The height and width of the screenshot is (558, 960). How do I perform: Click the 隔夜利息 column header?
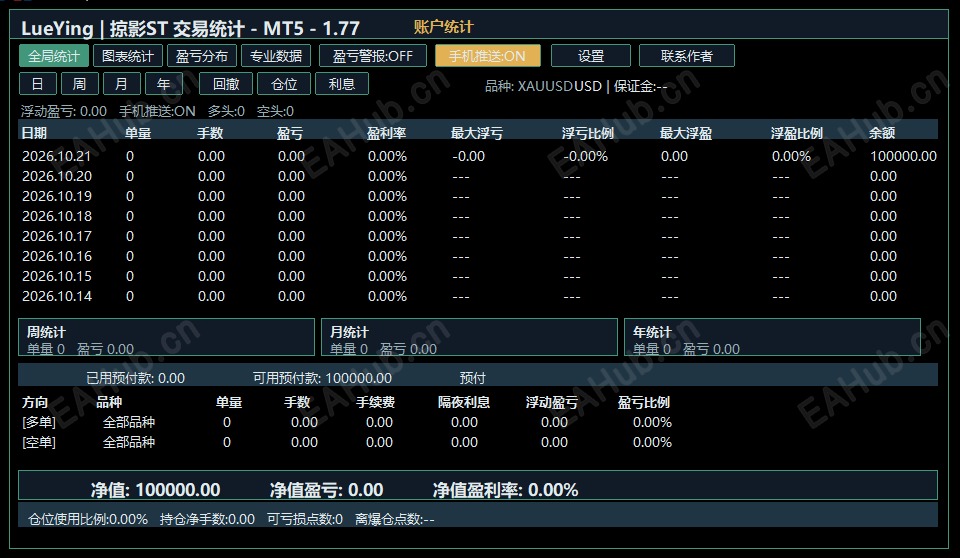pyautogui.click(x=464, y=402)
